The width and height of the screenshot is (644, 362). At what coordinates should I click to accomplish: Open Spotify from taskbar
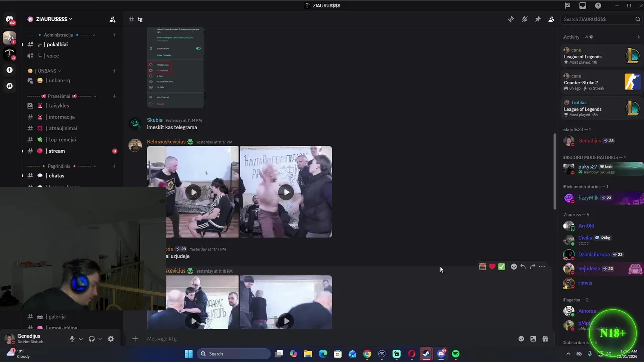tap(456, 354)
